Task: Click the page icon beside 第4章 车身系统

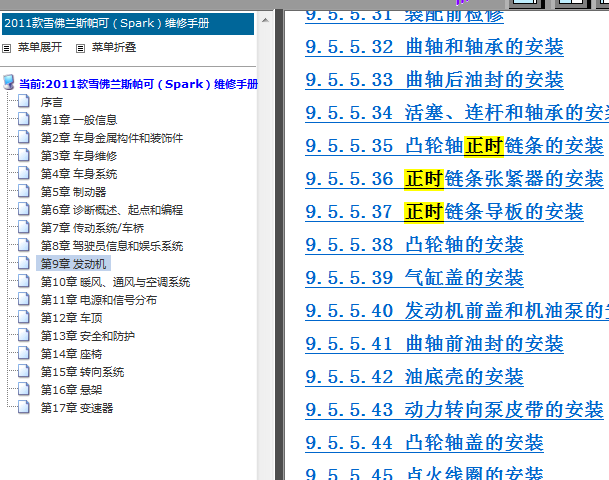Action: click(x=24, y=173)
